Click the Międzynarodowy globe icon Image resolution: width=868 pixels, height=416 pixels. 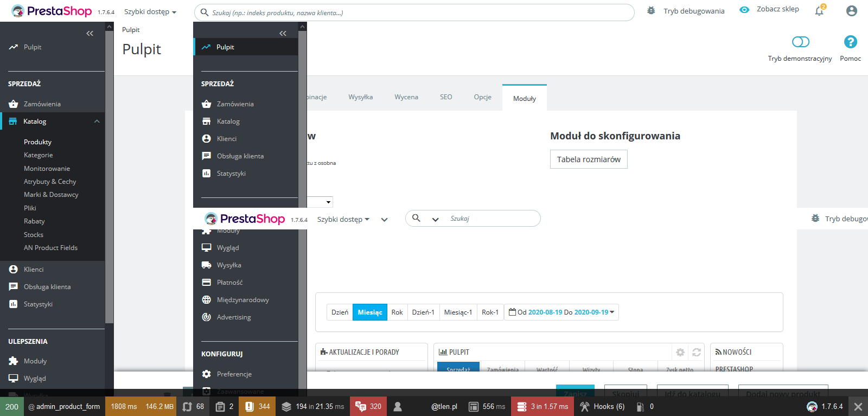click(207, 300)
